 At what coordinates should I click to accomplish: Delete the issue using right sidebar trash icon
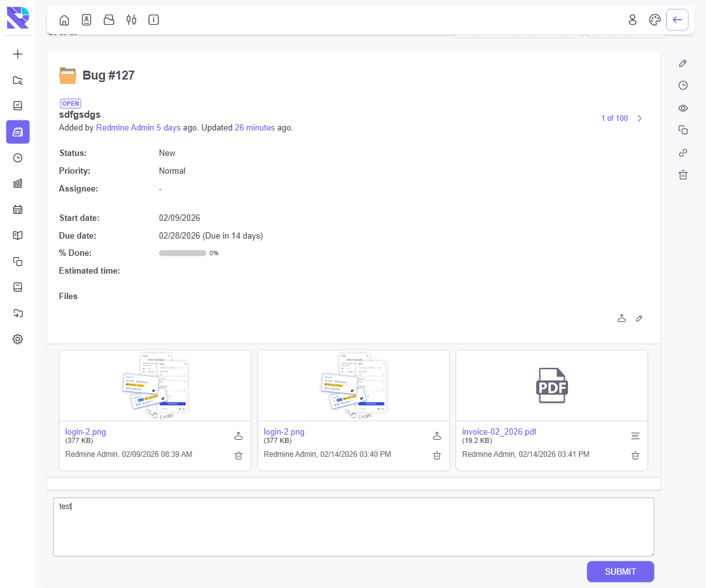coord(682,175)
